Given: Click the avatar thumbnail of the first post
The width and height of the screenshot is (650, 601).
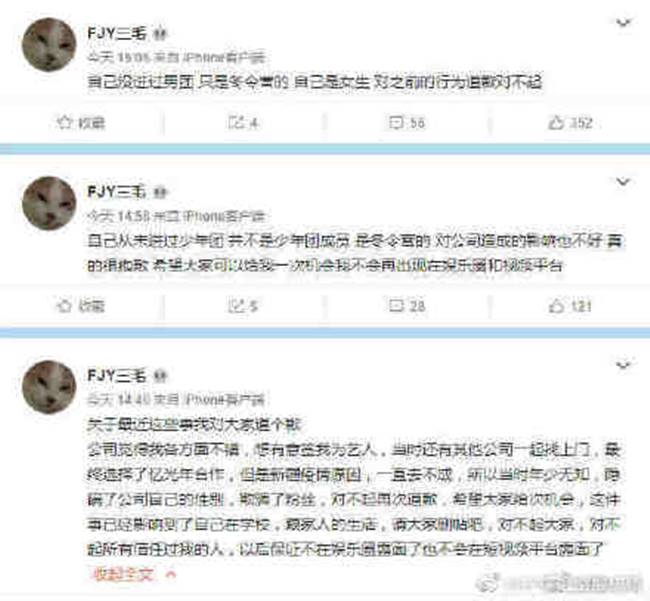Looking at the screenshot, I should pyautogui.click(x=49, y=45).
